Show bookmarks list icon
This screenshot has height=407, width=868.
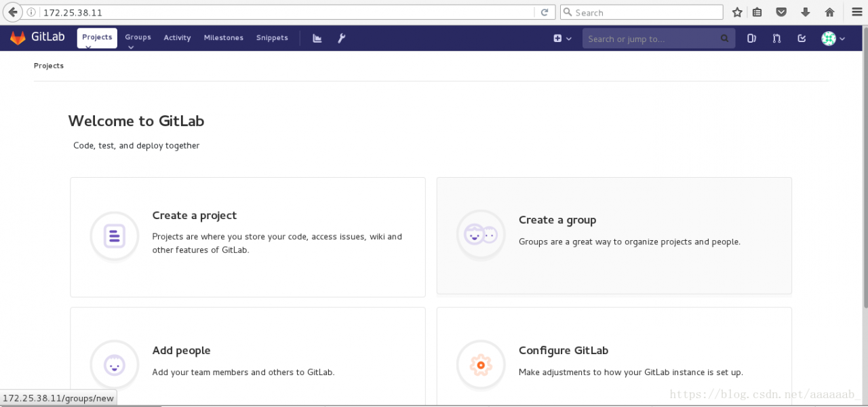pyautogui.click(x=757, y=12)
